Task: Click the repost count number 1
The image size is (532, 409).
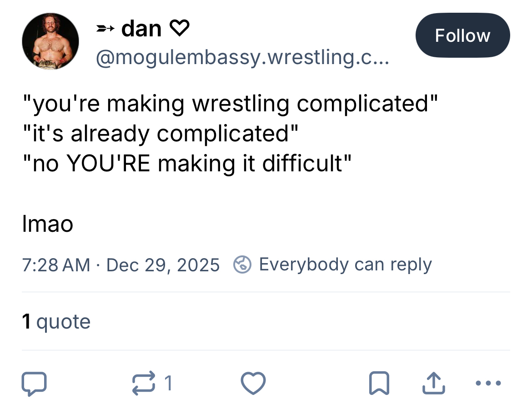Action: click(x=168, y=383)
